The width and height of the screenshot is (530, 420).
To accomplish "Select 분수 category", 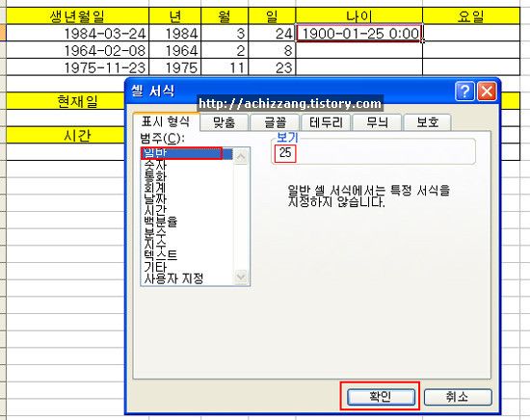I will 187,233.
